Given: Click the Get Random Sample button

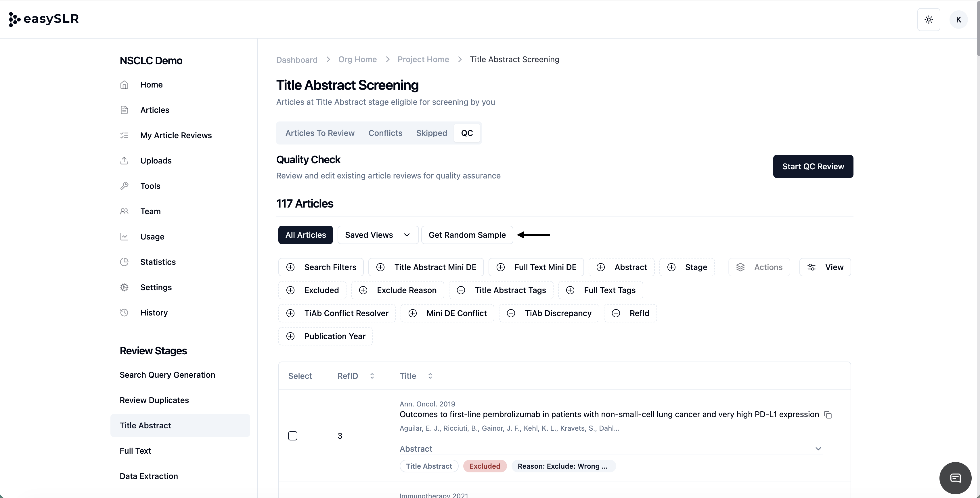Looking at the screenshot, I should coord(467,235).
